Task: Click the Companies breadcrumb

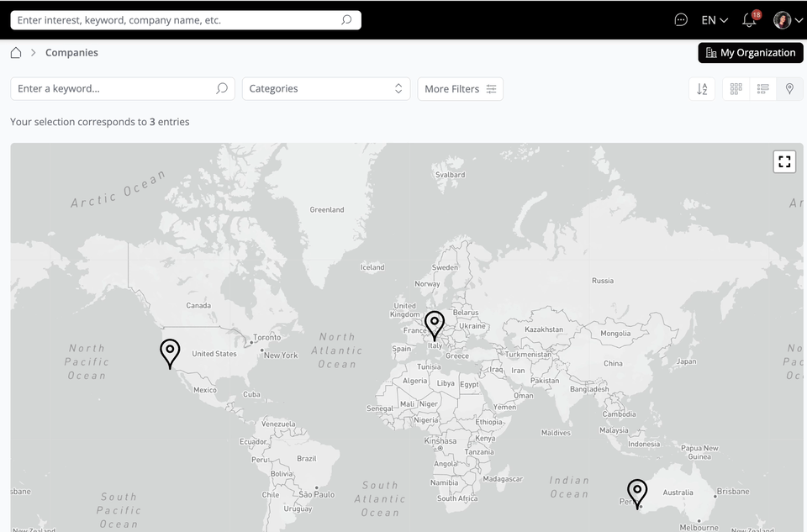Action: [71, 53]
